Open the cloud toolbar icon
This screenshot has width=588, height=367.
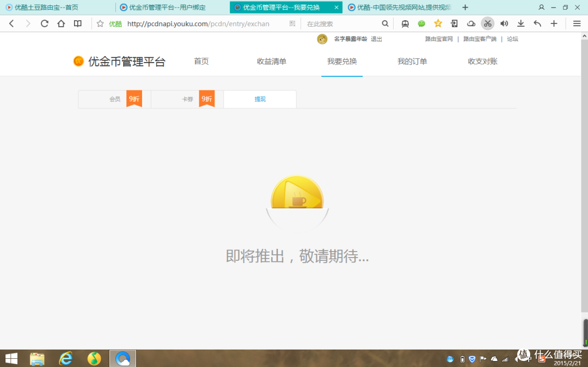coord(471,23)
